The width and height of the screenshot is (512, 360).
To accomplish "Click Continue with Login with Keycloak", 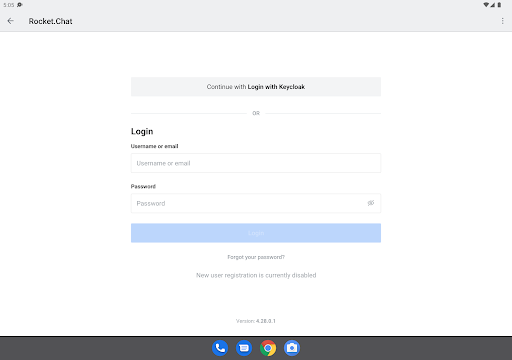I will (256, 87).
